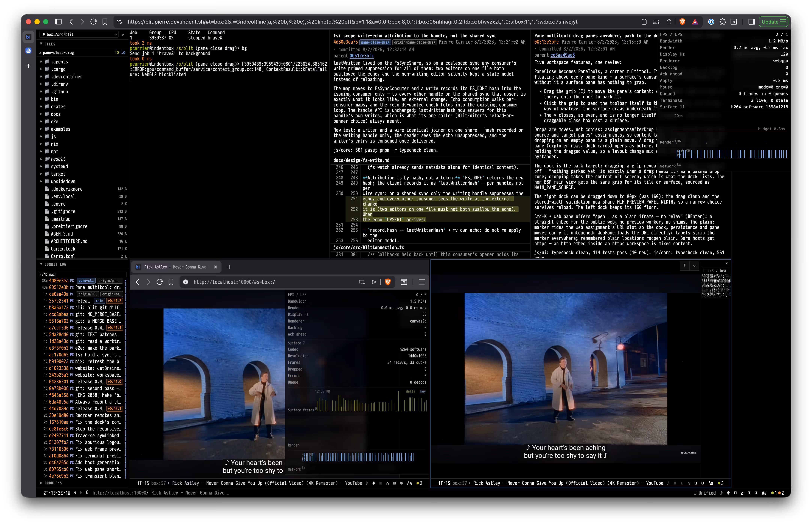The width and height of the screenshot is (812, 525).
Task: Close the bottom-right video pane
Action: (694, 266)
